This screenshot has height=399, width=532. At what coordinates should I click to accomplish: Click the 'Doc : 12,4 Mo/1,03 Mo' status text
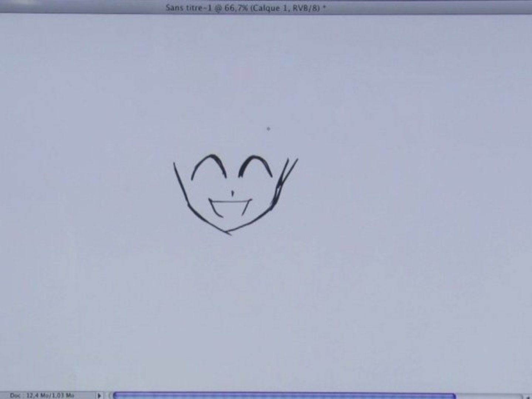(42, 395)
